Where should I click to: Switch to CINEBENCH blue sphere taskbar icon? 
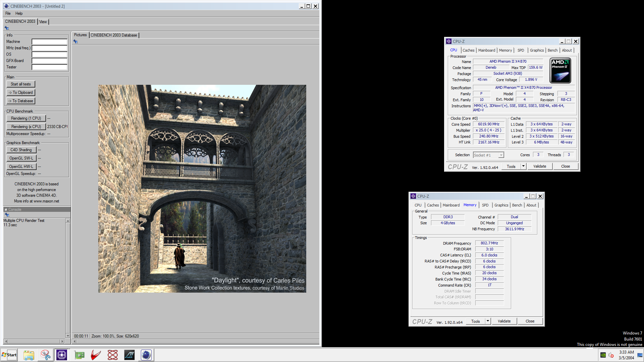pyautogui.click(x=146, y=355)
